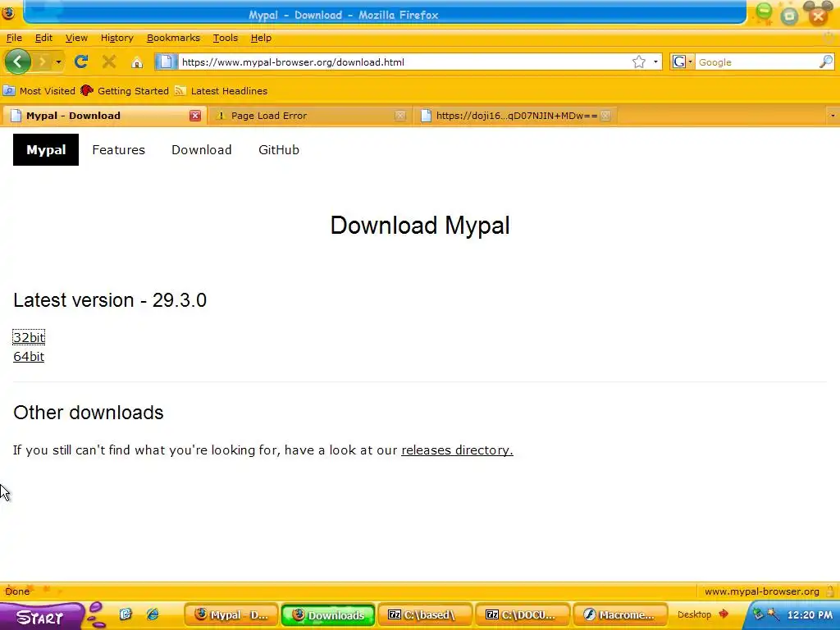Click the page identity icon in the address bar
Screen dimensions: 840x630
(x=166, y=62)
